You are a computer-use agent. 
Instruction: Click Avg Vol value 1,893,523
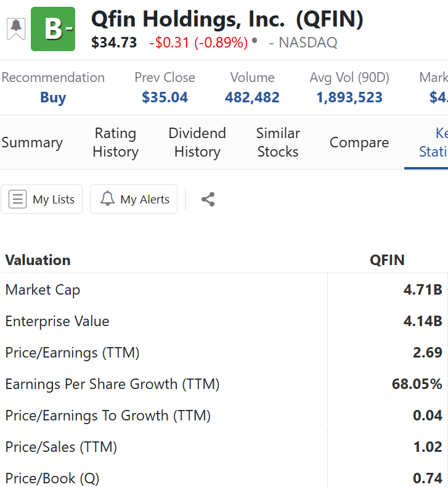coord(349,97)
